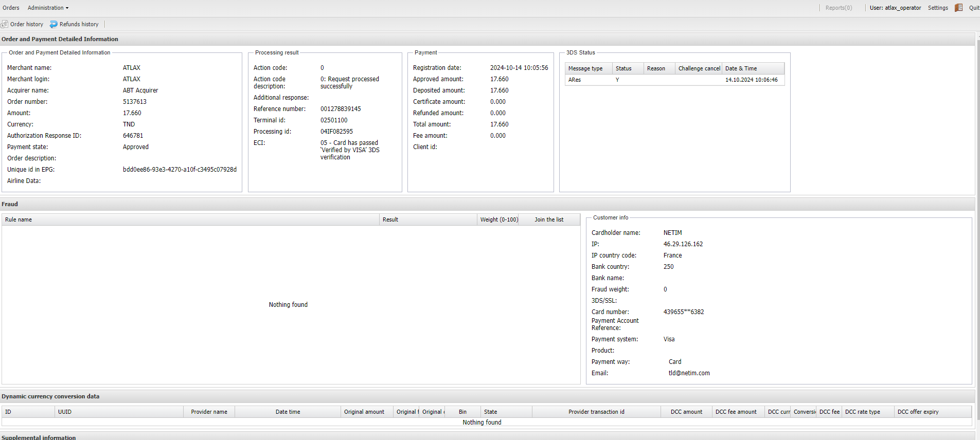980x440 pixels.
Task: Collapse the Fraud section header
Action: click(x=10, y=204)
